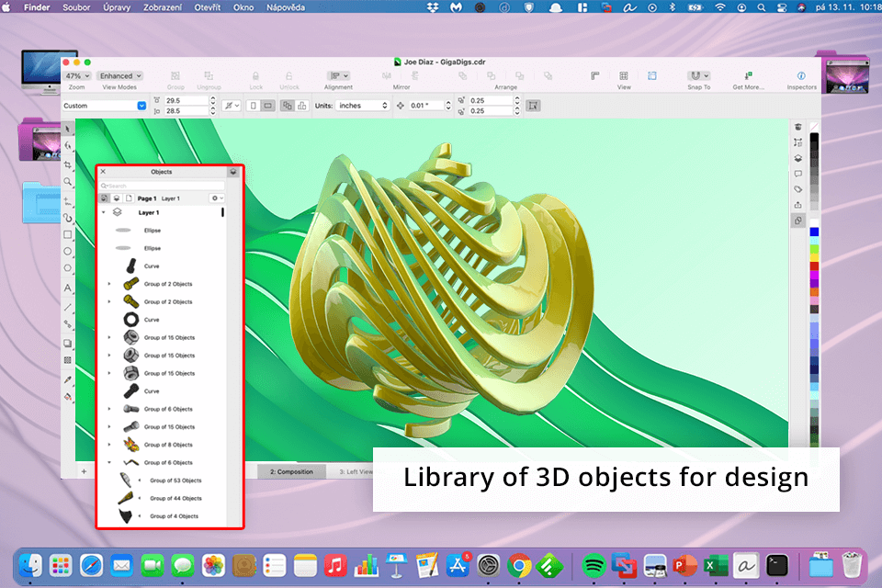Open the Units inches dropdown
This screenshot has height=588, width=882.
(x=363, y=106)
